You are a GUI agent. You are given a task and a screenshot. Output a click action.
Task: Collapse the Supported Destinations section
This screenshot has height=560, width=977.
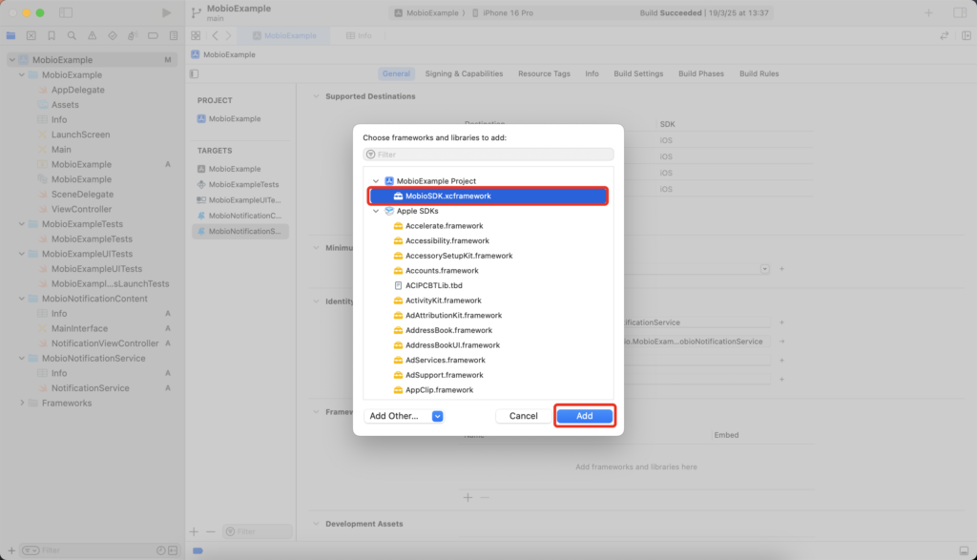(x=316, y=96)
